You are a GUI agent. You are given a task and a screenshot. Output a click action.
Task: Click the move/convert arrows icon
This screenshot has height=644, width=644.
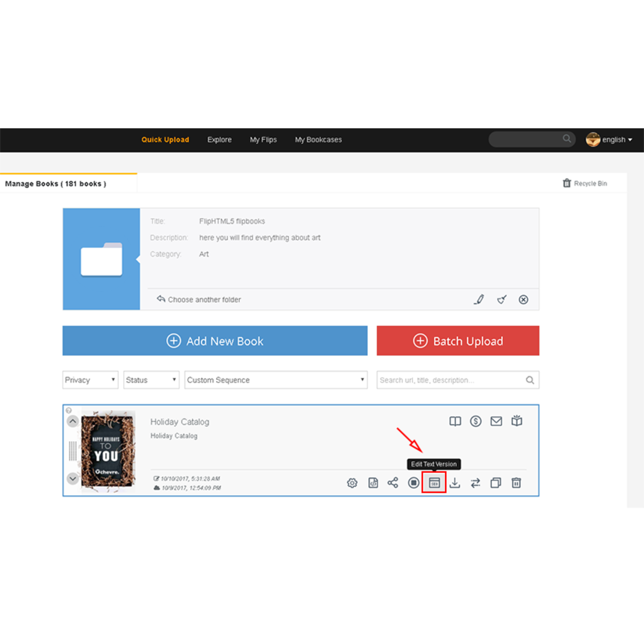pos(475,483)
